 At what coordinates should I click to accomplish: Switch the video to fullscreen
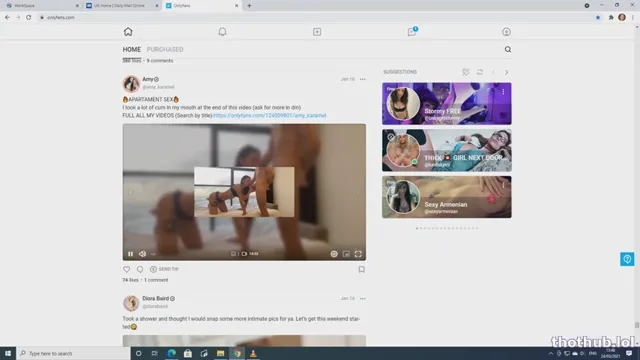[358, 254]
